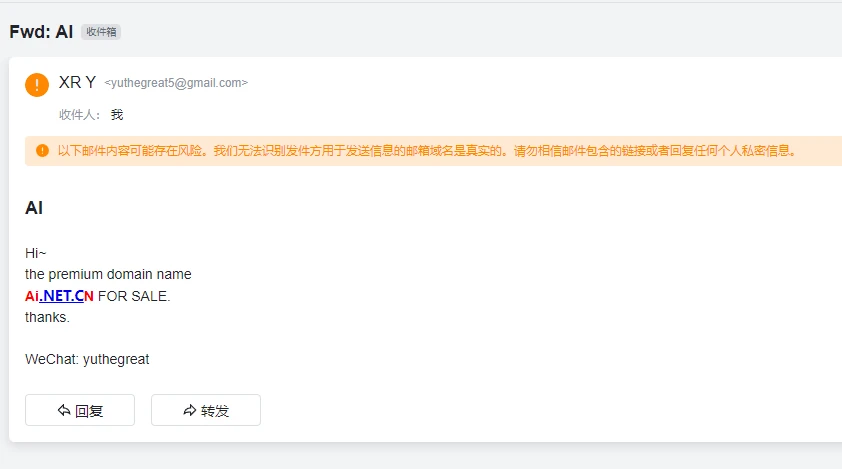Image resolution: width=842 pixels, height=469 pixels.
Task: Click the reply arrow icon
Action: 64,410
